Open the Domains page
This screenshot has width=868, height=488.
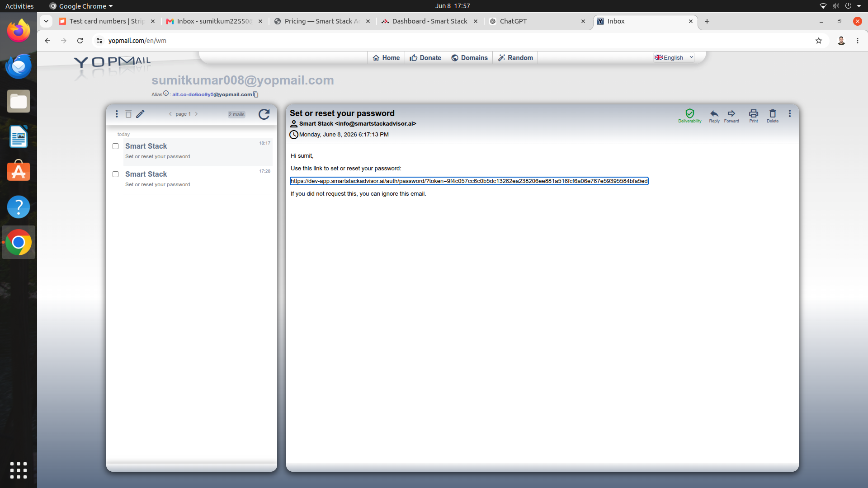[469, 58]
